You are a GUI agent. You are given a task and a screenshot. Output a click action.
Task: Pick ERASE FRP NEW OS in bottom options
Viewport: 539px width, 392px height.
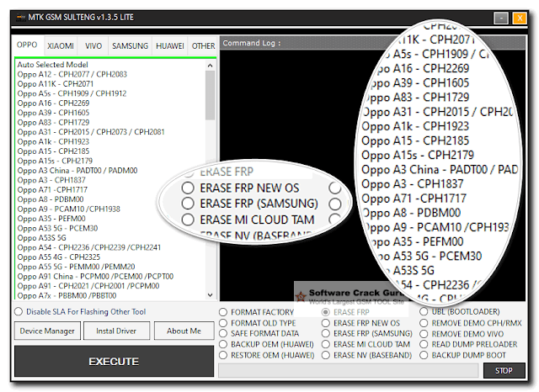click(x=360, y=323)
